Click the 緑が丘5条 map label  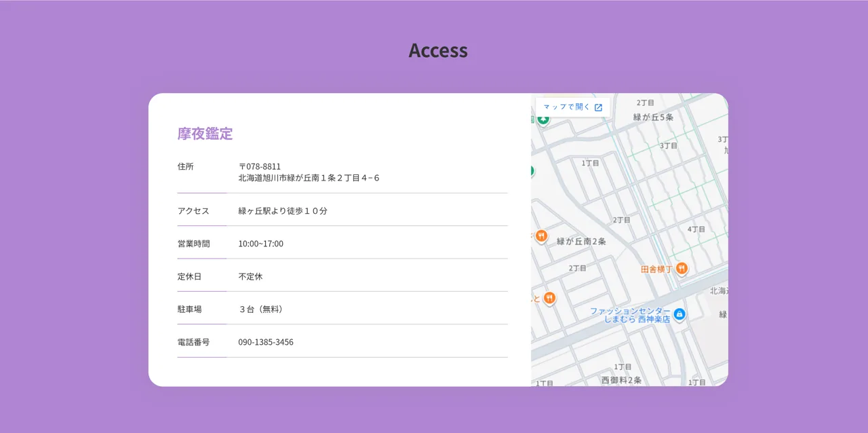654,117
